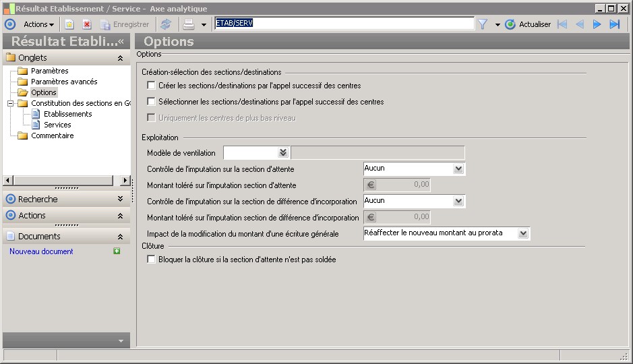Open the Modèle de ventilation dropdown
The height and width of the screenshot is (364, 633).
point(283,152)
